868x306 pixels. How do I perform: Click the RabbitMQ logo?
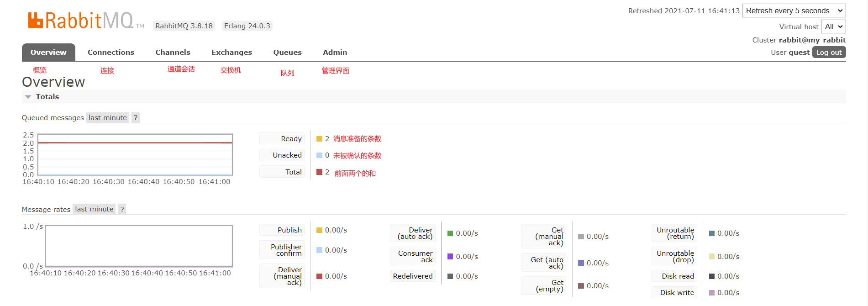pos(86,21)
